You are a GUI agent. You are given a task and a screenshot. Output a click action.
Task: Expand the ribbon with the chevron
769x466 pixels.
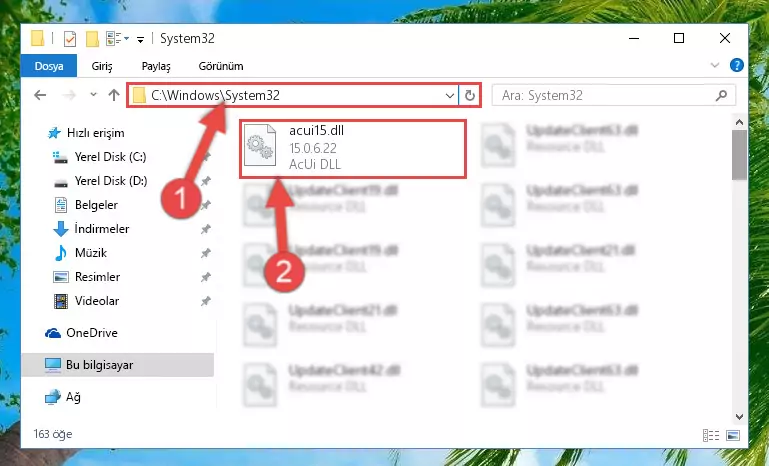715,65
